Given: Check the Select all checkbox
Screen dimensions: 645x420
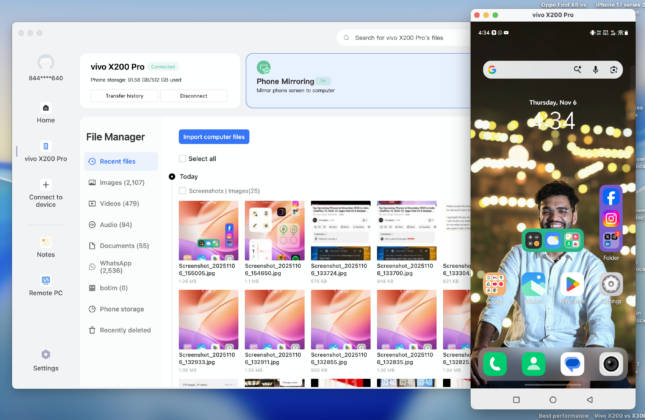Looking at the screenshot, I should [x=182, y=158].
